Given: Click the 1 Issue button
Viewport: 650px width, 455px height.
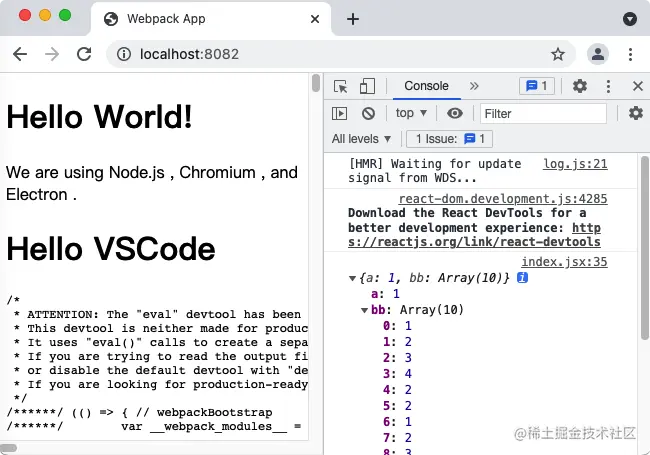Looking at the screenshot, I should tap(449, 138).
